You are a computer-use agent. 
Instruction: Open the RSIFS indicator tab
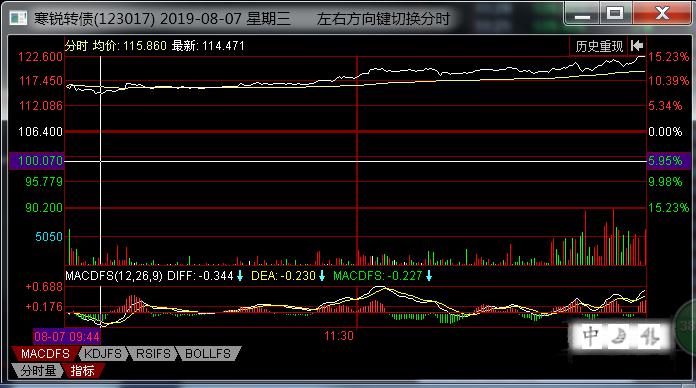pyautogui.click(x=153, y=354)
